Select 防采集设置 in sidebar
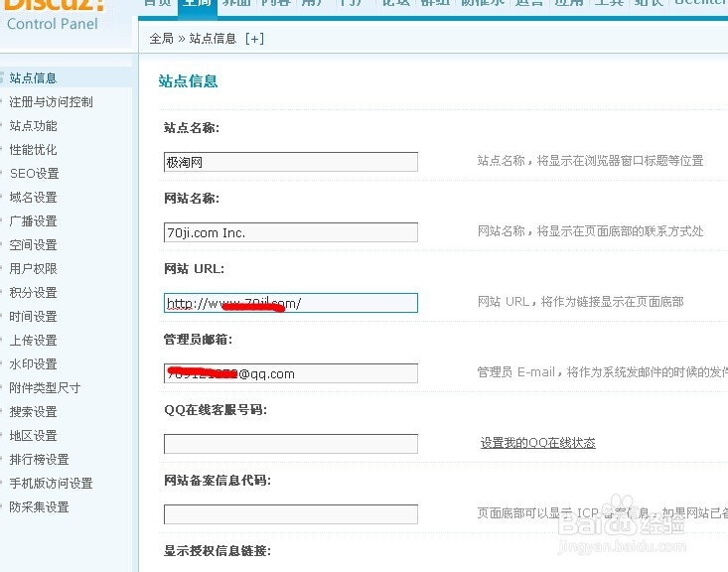This screenshot has height=572, width=728. coord(39,507)
